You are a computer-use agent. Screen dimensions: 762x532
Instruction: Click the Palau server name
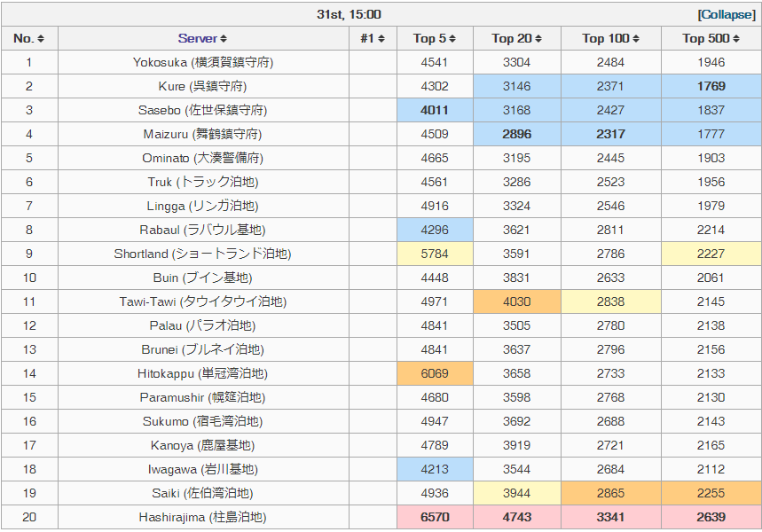coord(202,325)
